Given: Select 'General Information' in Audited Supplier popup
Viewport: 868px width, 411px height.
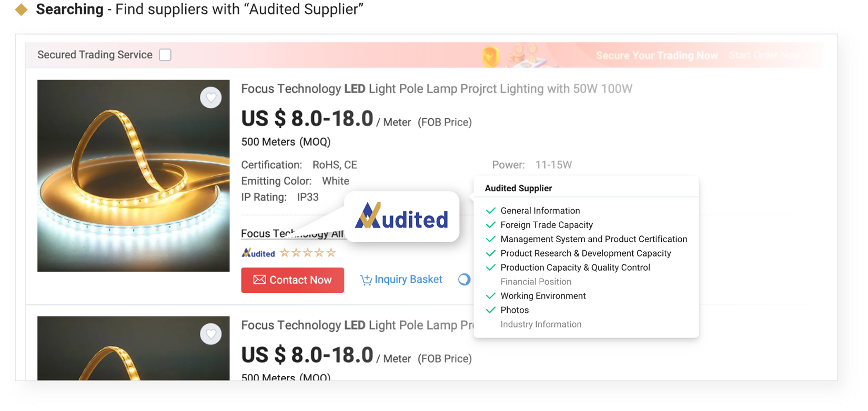Looking at the screenshot, I should pos(540,211).
